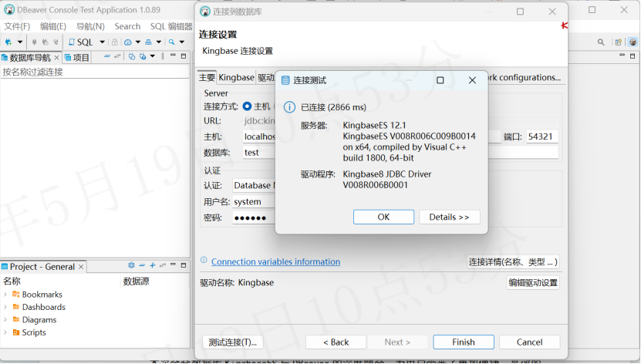The image size is (641, 364).
Task: Select the Scripts folder
Action: point(29,332)
